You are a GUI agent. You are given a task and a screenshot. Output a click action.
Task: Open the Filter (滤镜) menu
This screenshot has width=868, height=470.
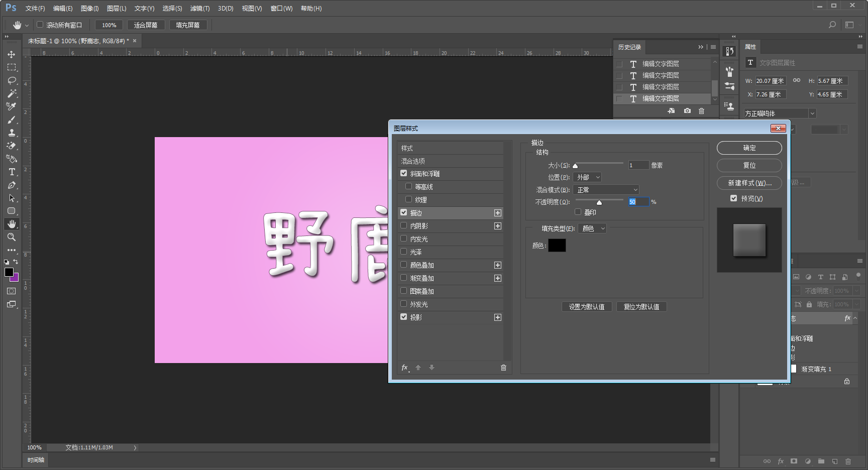(x=200, y=9)
